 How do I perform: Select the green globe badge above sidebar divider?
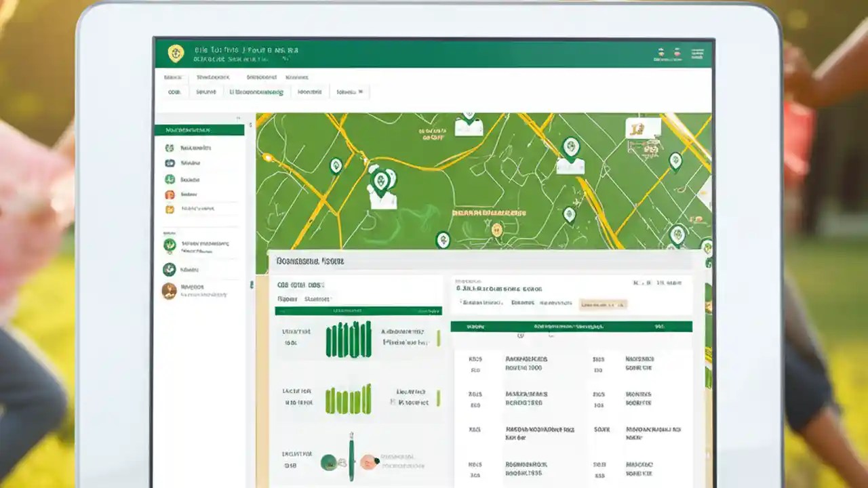tap(169, 246)
